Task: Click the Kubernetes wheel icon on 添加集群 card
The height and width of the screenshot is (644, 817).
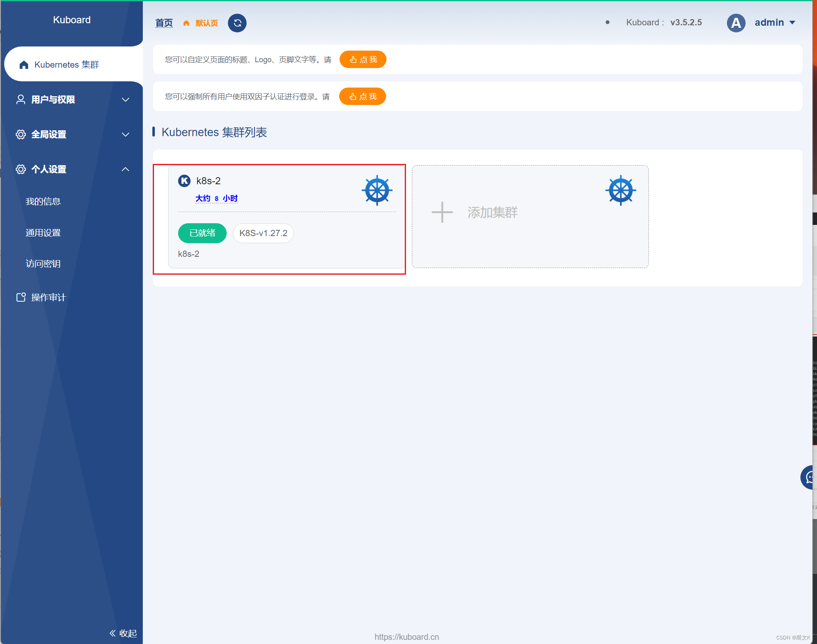Action: [621, 190]
